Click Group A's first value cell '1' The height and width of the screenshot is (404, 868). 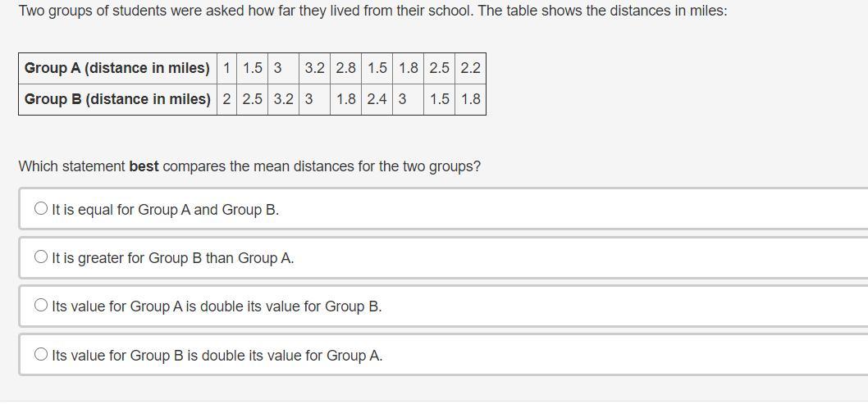point(226,68)
